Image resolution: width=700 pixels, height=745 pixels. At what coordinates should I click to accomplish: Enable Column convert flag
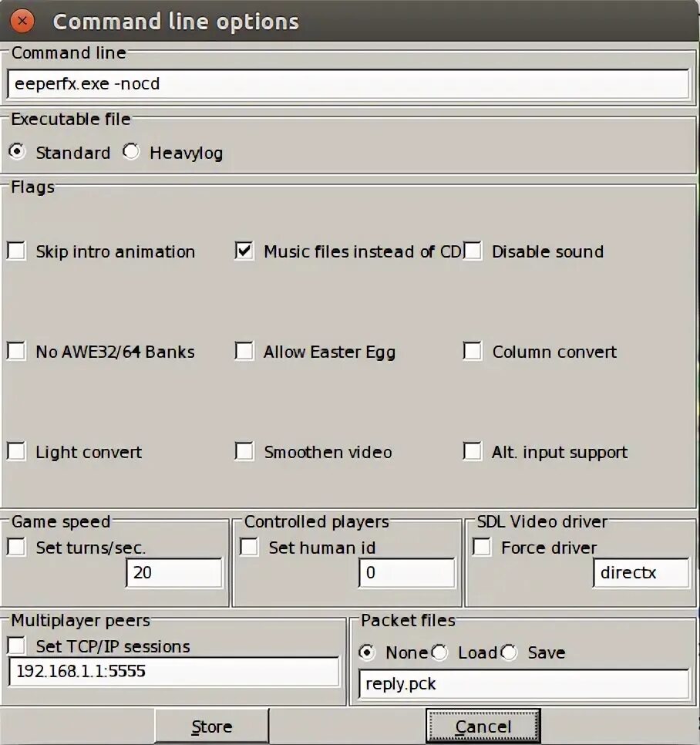pos(473,351)
